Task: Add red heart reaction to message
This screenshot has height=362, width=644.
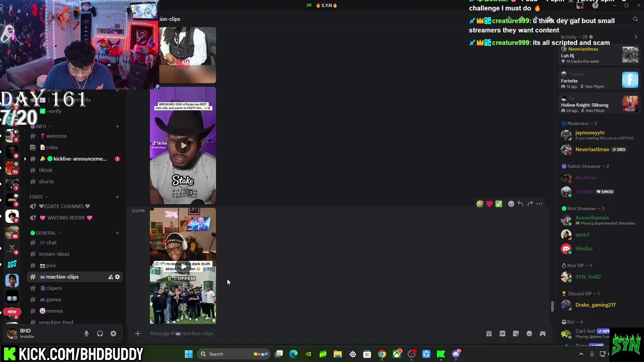Action: click(x=489, y=204)
